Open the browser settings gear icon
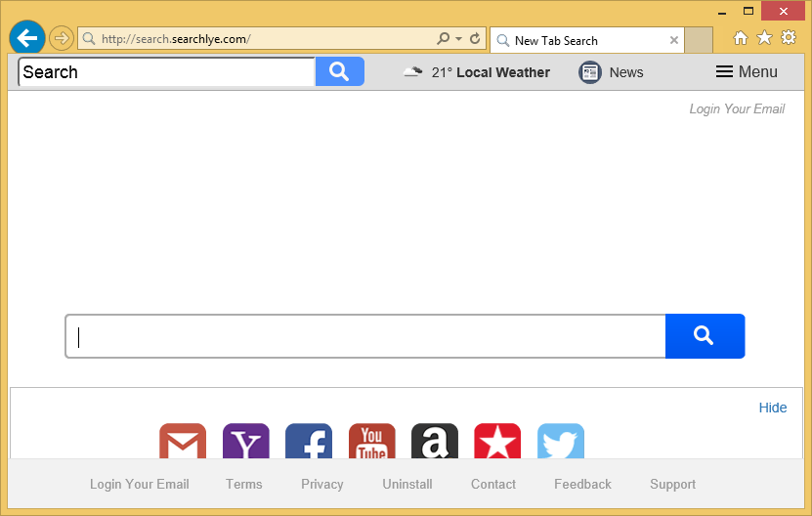Viewport: 812px width, 516px height. tap(789, 38)
